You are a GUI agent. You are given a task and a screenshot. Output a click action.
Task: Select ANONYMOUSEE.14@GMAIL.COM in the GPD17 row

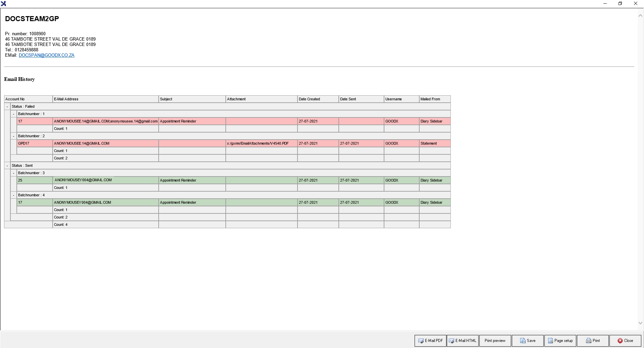[x=105, y=143]
